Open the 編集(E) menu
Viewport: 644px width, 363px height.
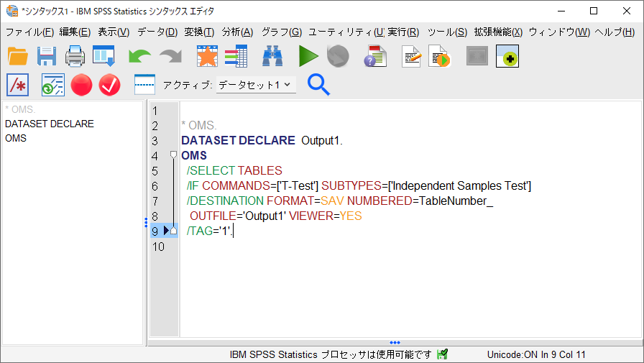(75, 32)
